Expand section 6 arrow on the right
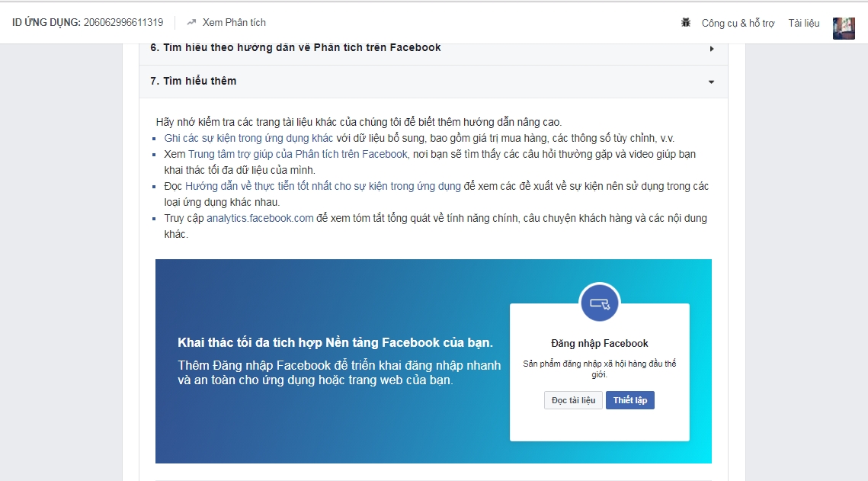Image resolution: width=868 pixels, height=481 pixels. click(x=712, y=49)
